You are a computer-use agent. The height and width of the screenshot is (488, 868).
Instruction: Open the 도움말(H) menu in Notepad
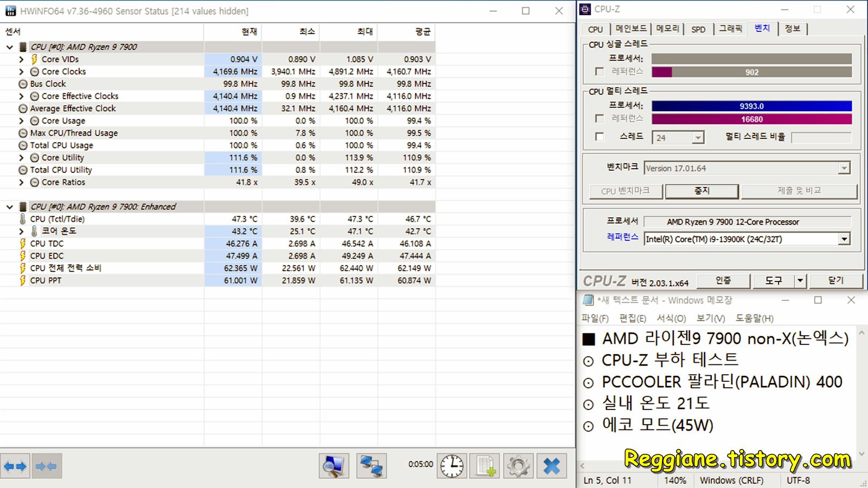coord(754,318)
